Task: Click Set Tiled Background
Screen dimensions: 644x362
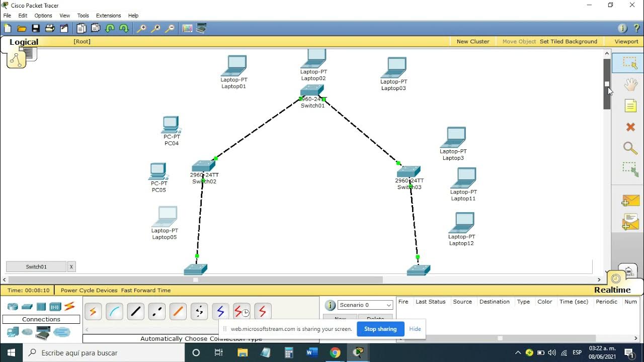Action: (x=569, y=42)
